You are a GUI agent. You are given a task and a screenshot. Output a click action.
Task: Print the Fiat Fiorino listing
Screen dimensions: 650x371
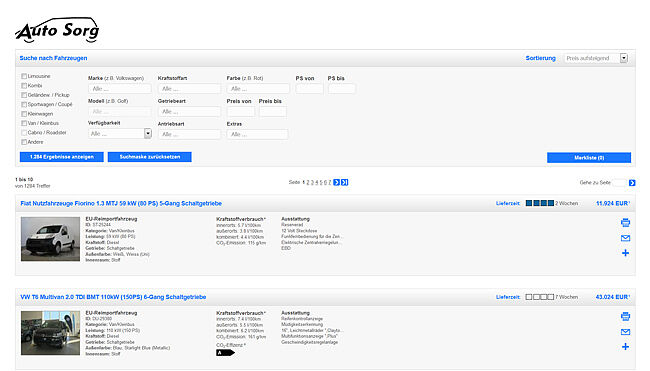coord(626,223)
